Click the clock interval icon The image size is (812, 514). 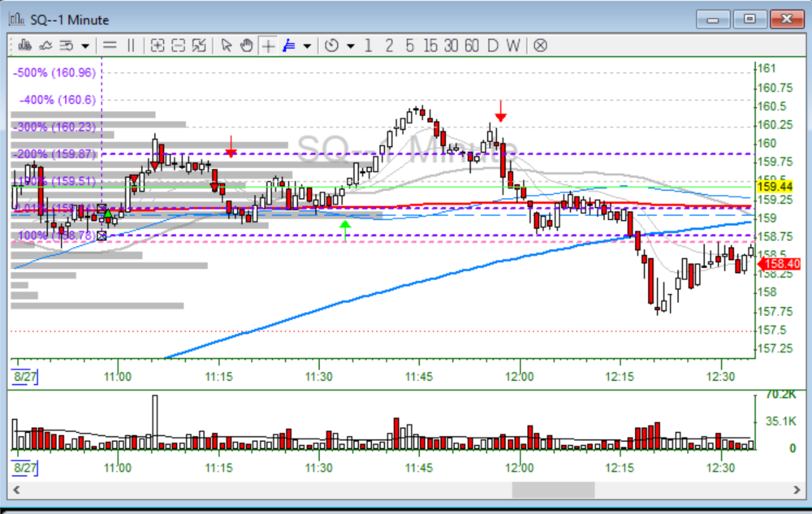pos(331,45)
